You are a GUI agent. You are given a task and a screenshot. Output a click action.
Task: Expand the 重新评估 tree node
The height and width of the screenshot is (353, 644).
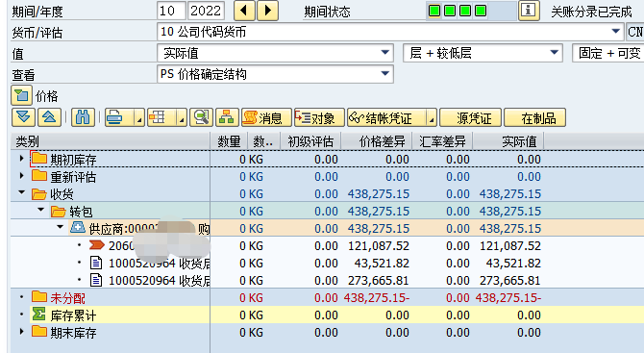coord(22,176)
